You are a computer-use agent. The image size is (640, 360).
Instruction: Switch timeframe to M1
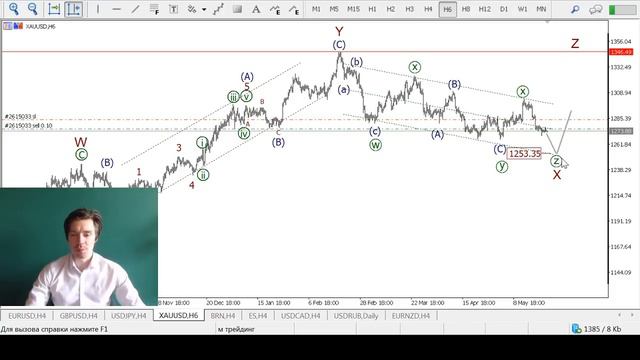coord(316,9)
